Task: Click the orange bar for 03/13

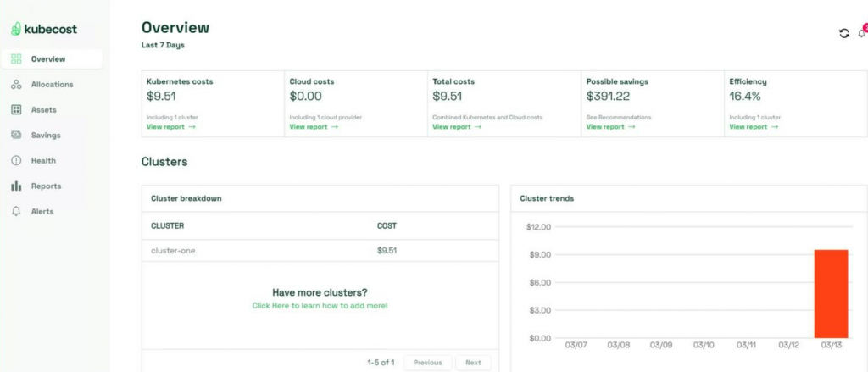Action: tap(831, 294)
